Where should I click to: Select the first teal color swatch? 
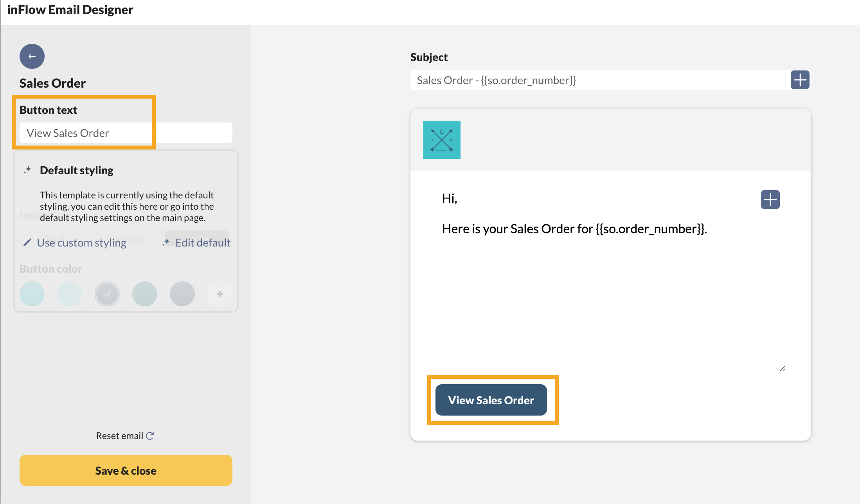pyautogui.click(x=33, y=293)
